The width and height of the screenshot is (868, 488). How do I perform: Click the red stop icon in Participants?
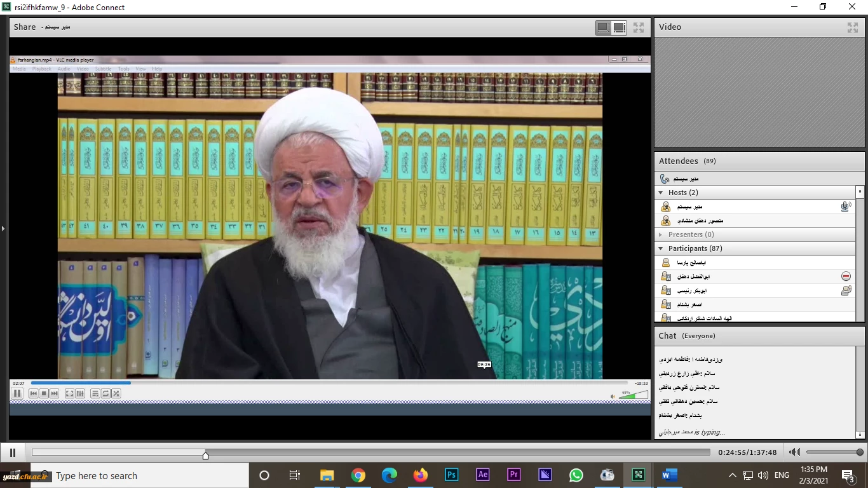pyautogui.click(x=846, y=276)
